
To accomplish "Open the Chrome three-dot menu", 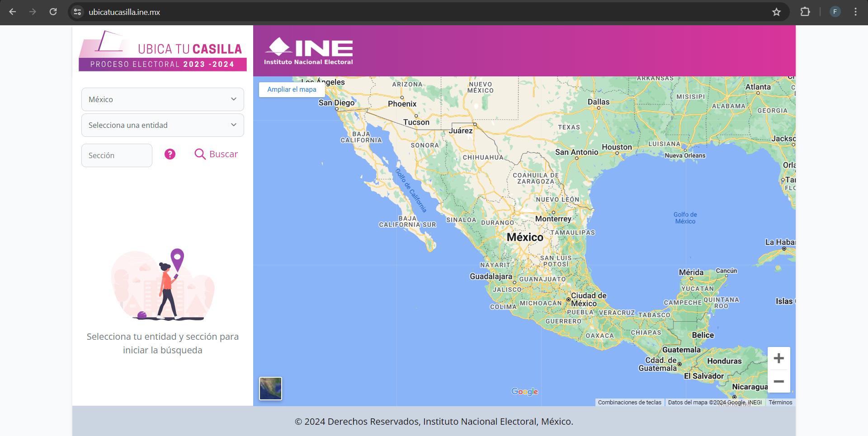I will (855, 12).
